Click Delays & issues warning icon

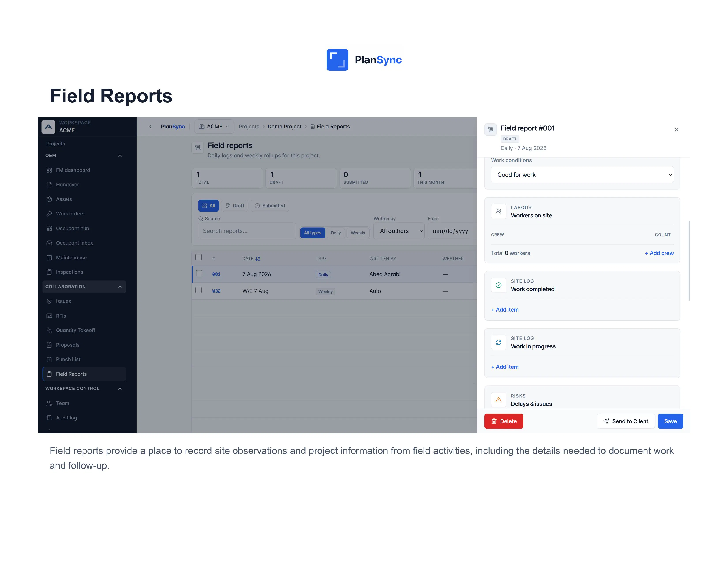(x=499, y=400)
